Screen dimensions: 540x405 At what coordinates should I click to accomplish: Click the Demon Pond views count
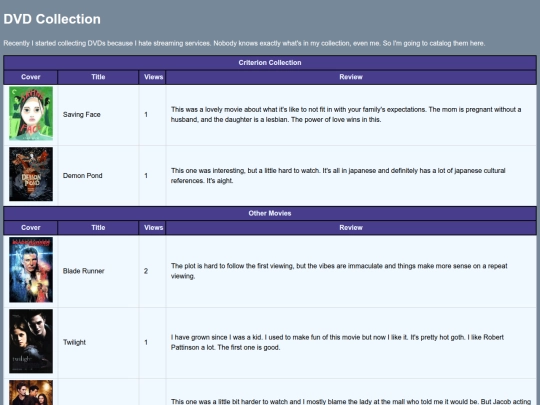pyautogui.click(x=146, y=176)
